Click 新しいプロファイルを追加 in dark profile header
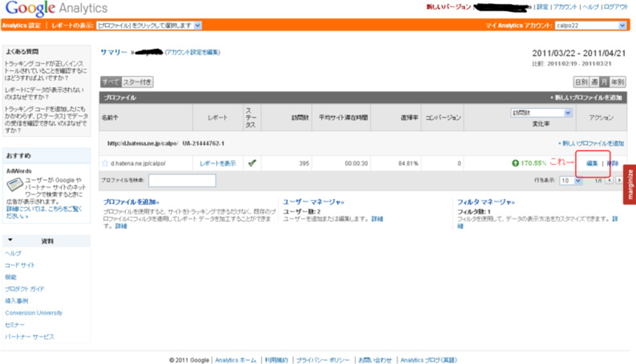 [x=586, y=98]
